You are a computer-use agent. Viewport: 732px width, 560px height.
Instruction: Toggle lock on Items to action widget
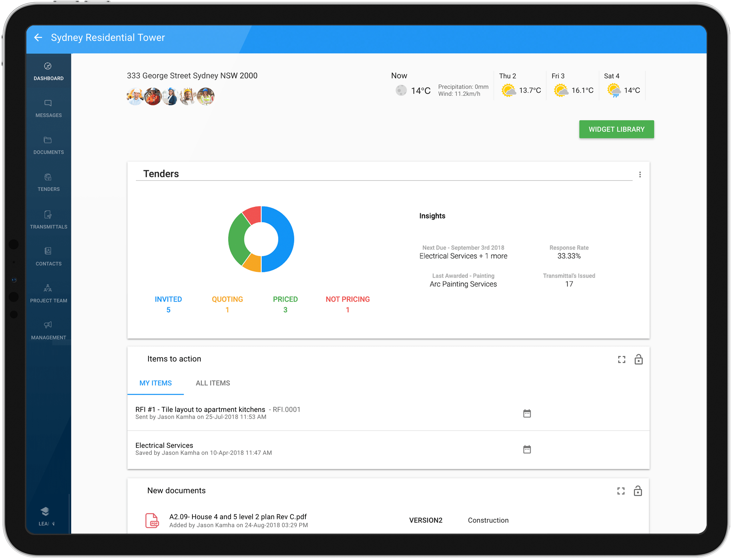pyautogui.click(x=639, y=359)
